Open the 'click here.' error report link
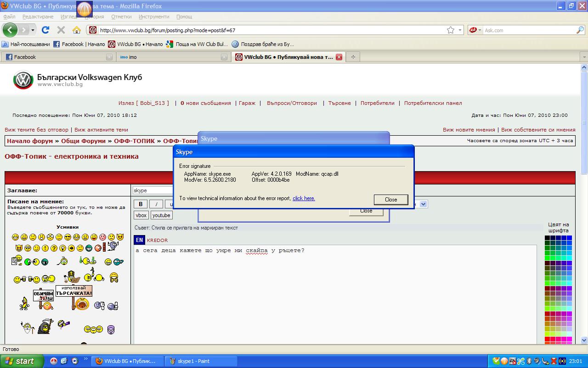 click(304, 198)
